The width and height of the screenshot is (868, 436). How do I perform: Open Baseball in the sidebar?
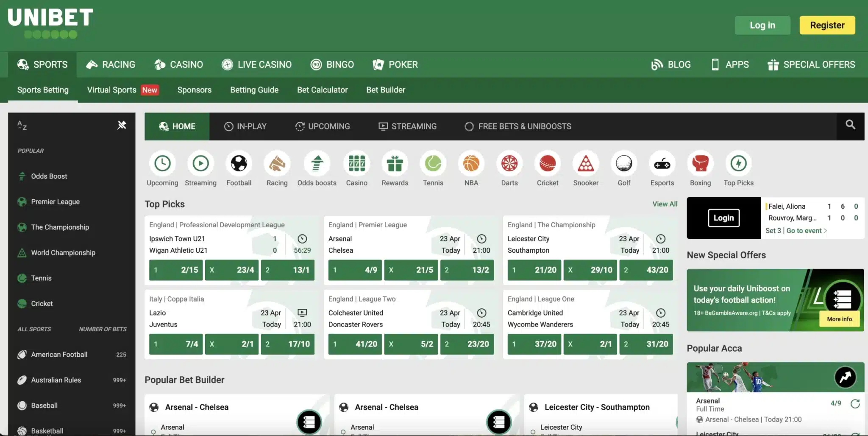pos(72,405)
